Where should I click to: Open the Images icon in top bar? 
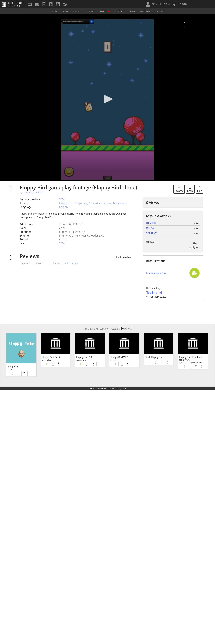[x=65, y=4]
